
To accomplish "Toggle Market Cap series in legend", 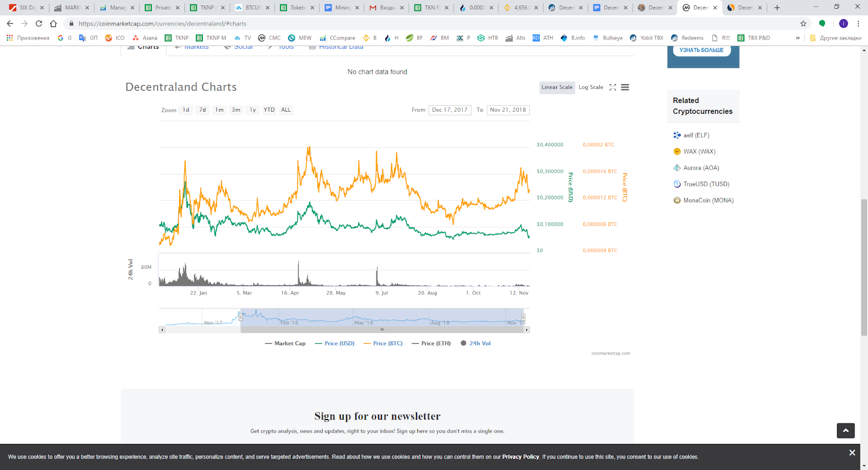I will click(285, 344).
